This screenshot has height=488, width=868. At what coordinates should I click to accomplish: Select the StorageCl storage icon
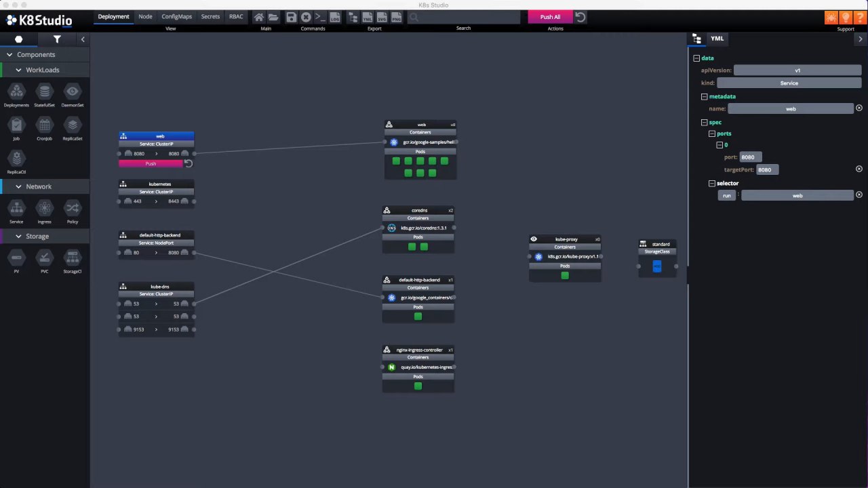[x=73, y=258]
